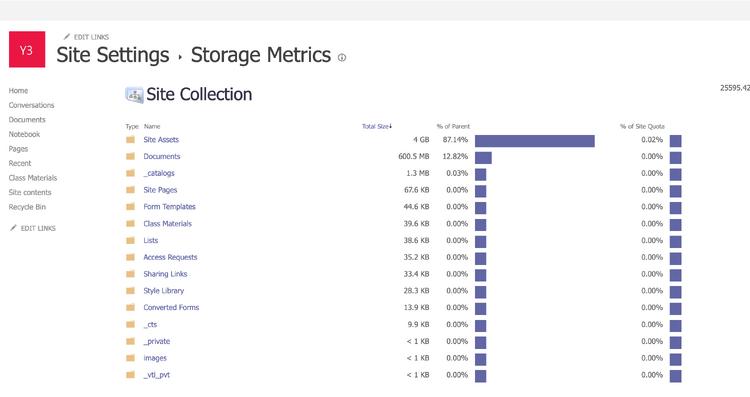This screenshot has height=397, width=750.
Task: Click the folder icon for Class Materials row
Action: 130,223
